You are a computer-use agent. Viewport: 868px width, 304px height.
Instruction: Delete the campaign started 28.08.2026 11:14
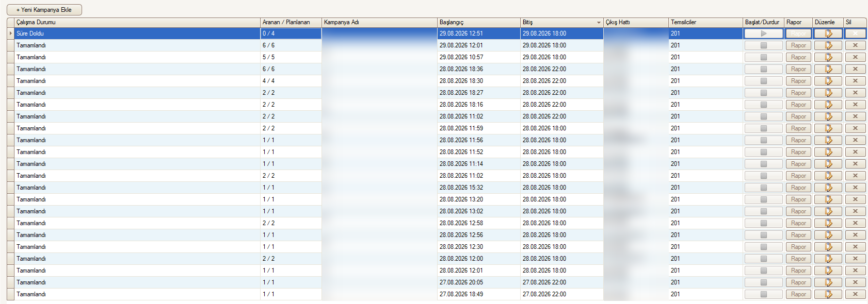click(x=855, y=164)
